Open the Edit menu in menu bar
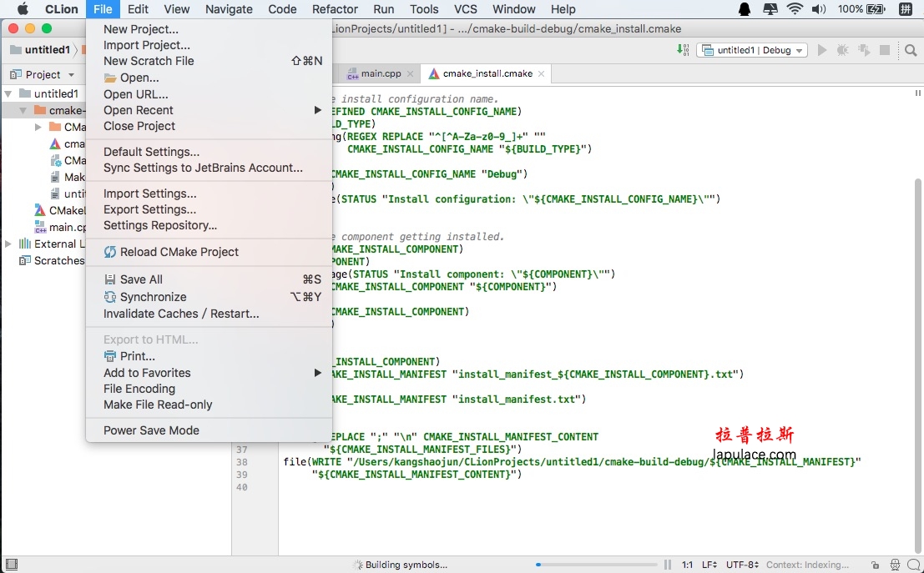 pyautogui.click(x=138, y=9)
